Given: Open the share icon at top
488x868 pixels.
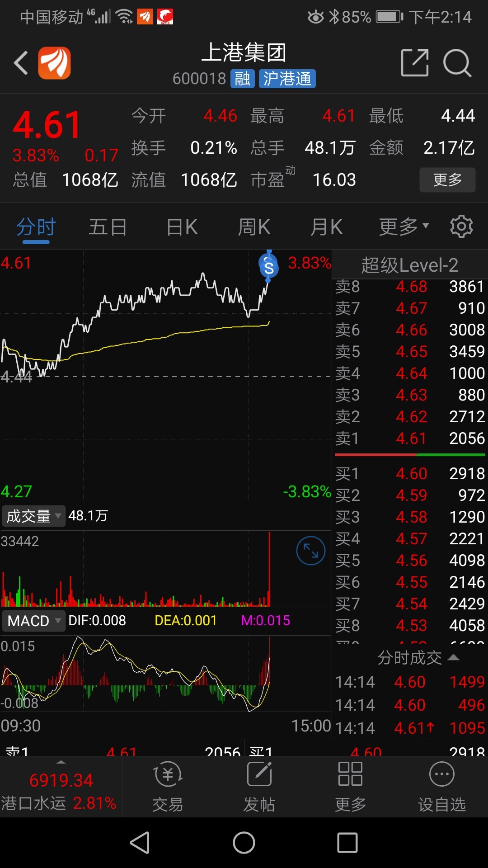Looking at the screenshot, I should pos(414,63).
